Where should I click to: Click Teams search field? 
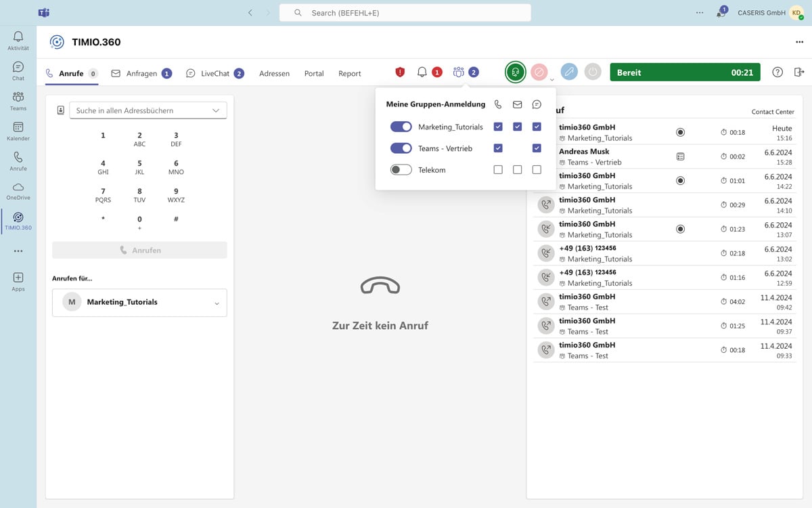click(x=405, y=13)
